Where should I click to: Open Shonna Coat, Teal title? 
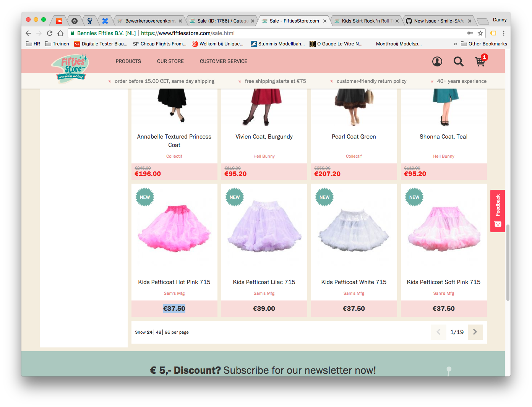[444, 137]
